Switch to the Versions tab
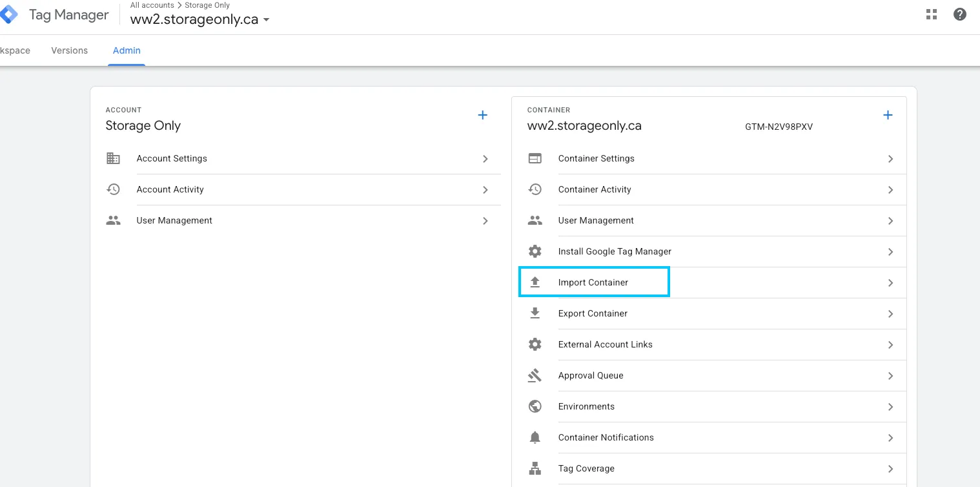The image size is (980, 487). point(69,50)
